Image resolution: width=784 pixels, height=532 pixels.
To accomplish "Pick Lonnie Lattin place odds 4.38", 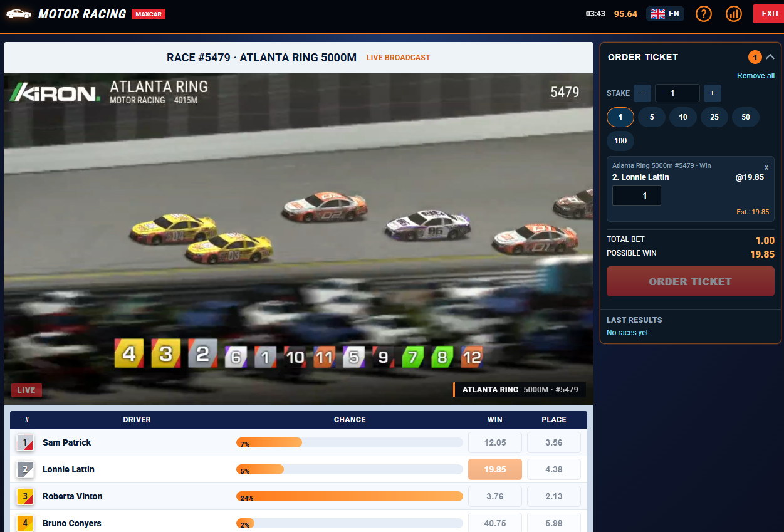I will 554,469.
